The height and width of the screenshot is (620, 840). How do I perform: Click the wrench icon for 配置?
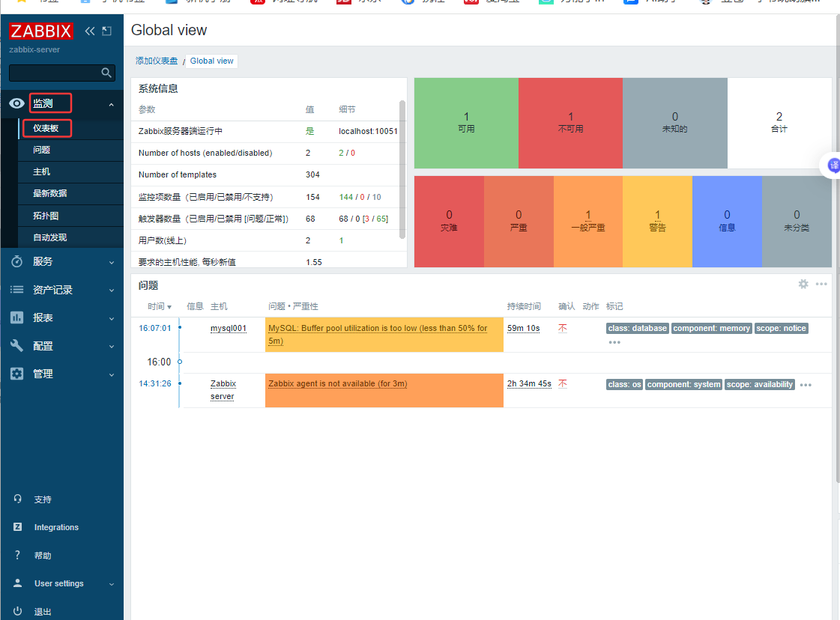(16, 346)
